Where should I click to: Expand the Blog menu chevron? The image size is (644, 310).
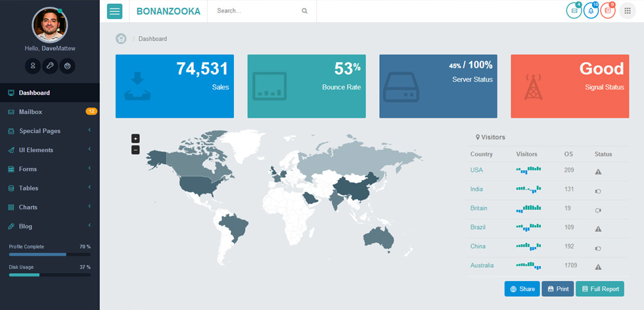click(89, 225)
